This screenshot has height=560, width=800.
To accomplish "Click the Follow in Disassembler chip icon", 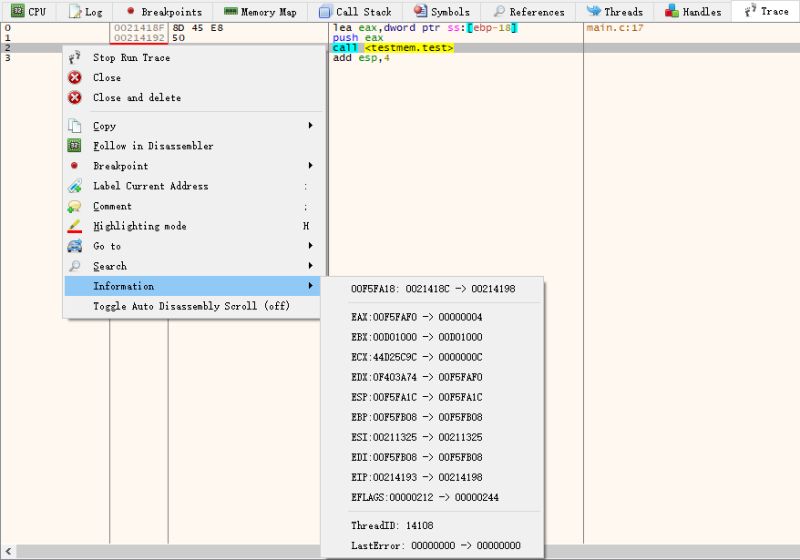I will point(74,146).
